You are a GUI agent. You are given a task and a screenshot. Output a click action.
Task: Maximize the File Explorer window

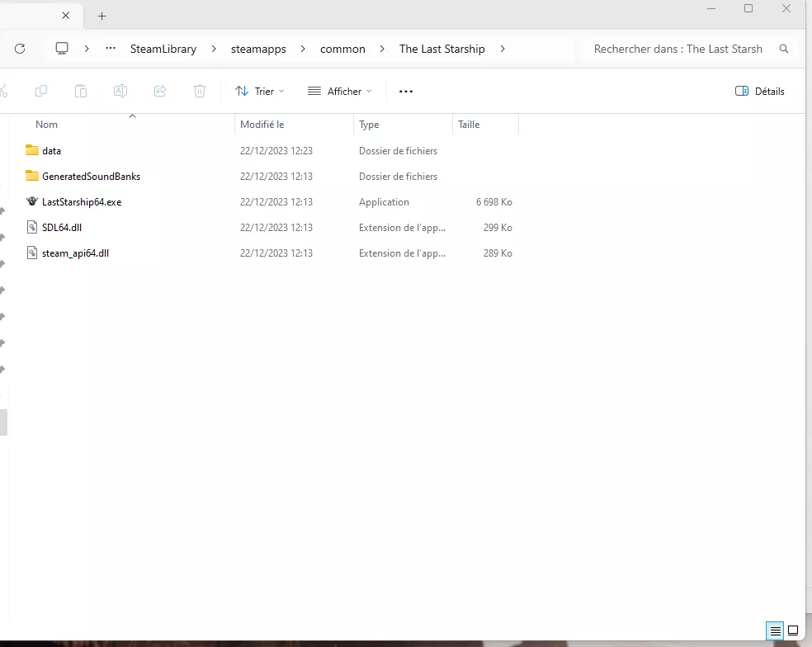tap(748, 8)
